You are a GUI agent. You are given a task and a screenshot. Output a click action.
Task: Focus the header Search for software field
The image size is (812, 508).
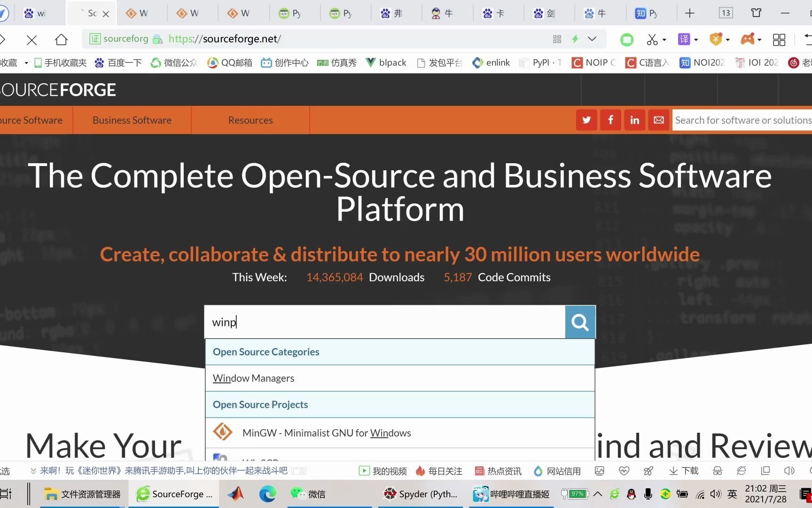(x=742, y=120)
